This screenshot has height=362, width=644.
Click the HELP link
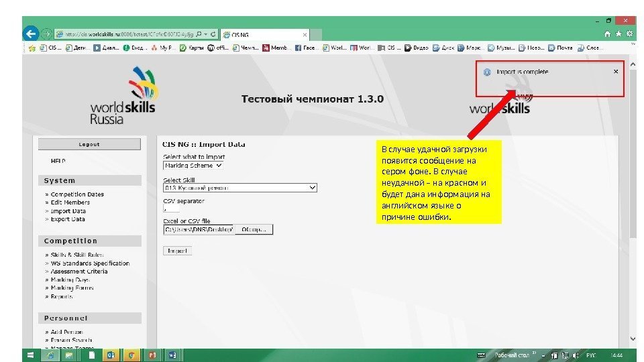(x=58, y=161)
